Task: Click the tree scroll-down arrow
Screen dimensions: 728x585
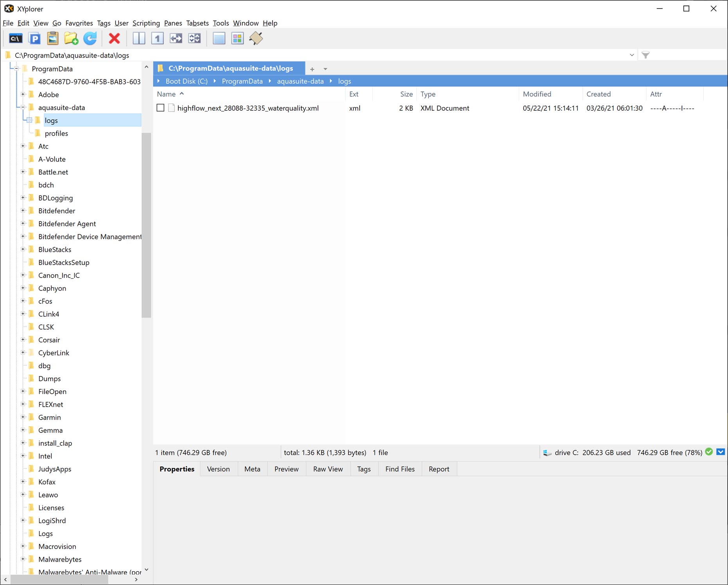Action: click(x=146, y=569)
